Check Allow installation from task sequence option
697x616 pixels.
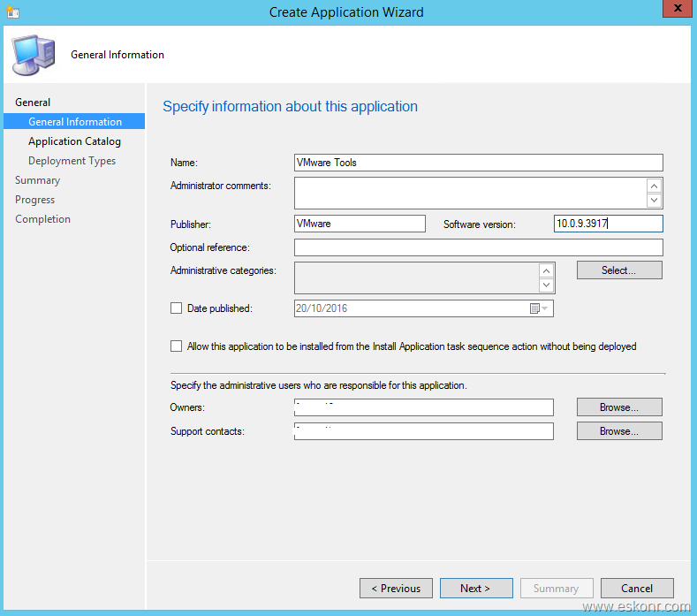click(x=176, y=346)
